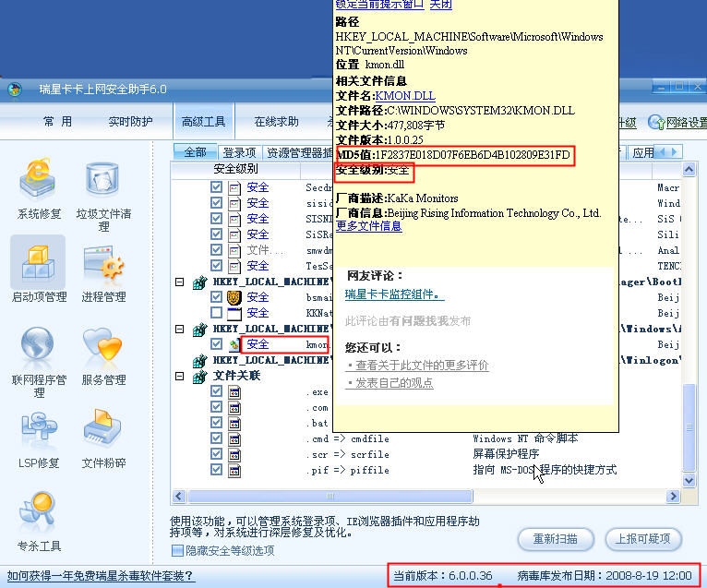The image size is (707, 588).
Task: Click the file icon on the .pif row
Action: [x=234, y=471]
